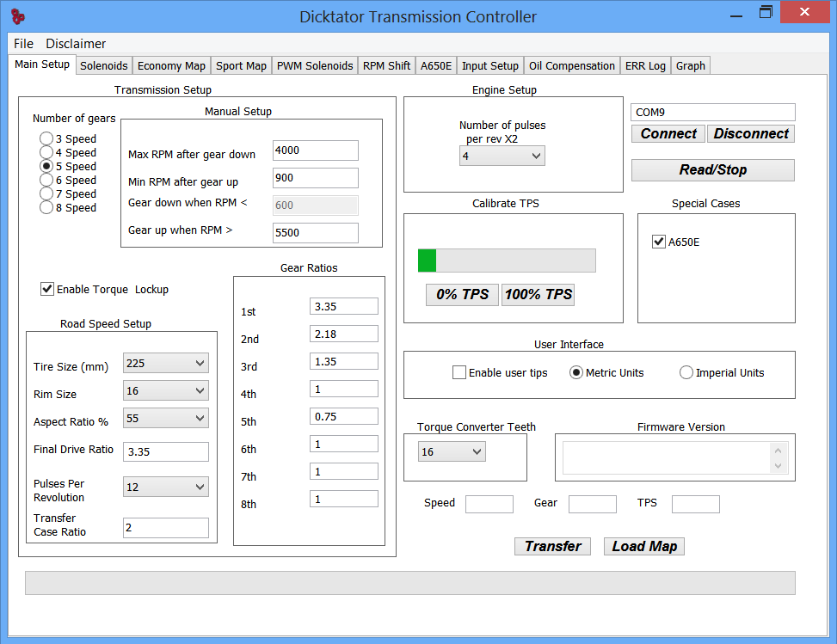Click the Transfer button
The height and width of the screenshot is (644, 837).
click(x=552, y=546)
